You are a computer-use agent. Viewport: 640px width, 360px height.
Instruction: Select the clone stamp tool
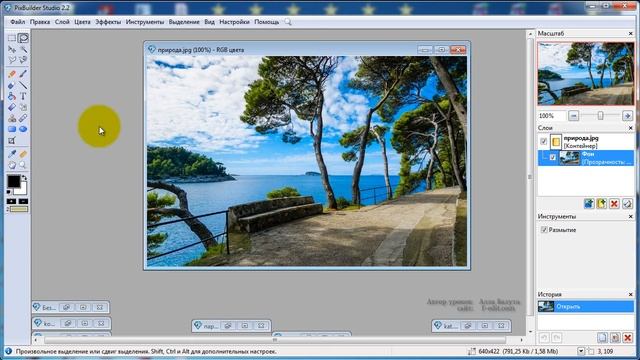(12, 118)
